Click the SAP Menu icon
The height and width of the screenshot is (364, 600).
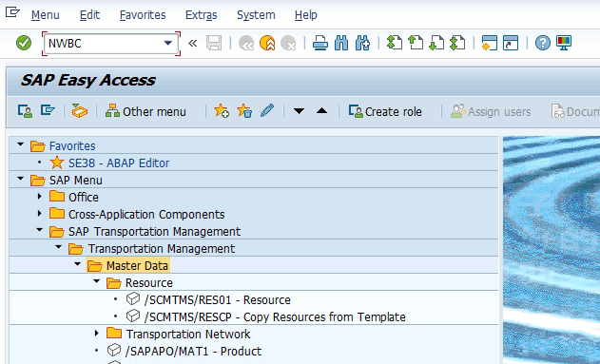pyautogui.click(x=48, y=111)
